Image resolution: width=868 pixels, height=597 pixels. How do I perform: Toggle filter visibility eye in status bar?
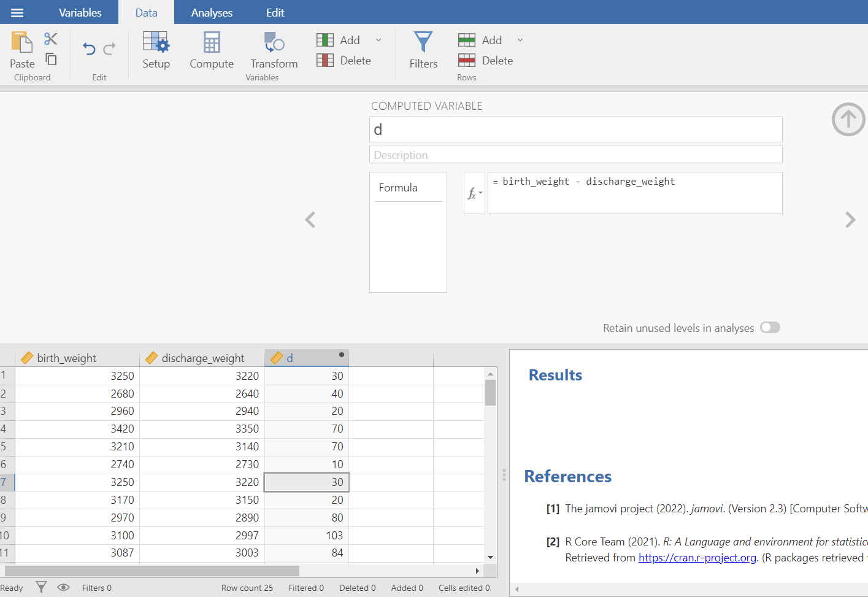(63, 587)
